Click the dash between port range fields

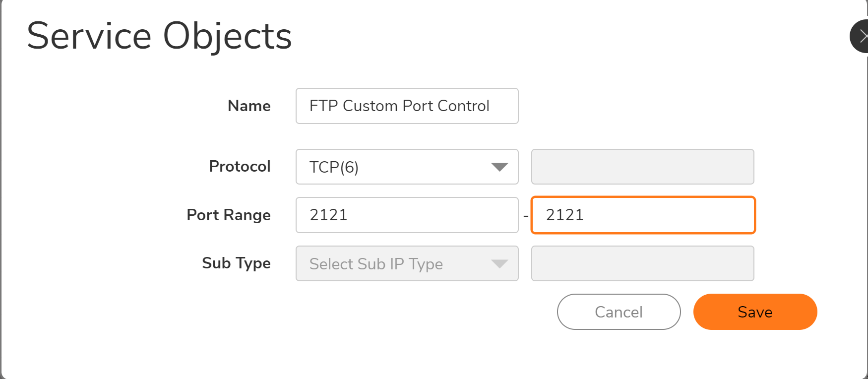[x=525, y=216]
